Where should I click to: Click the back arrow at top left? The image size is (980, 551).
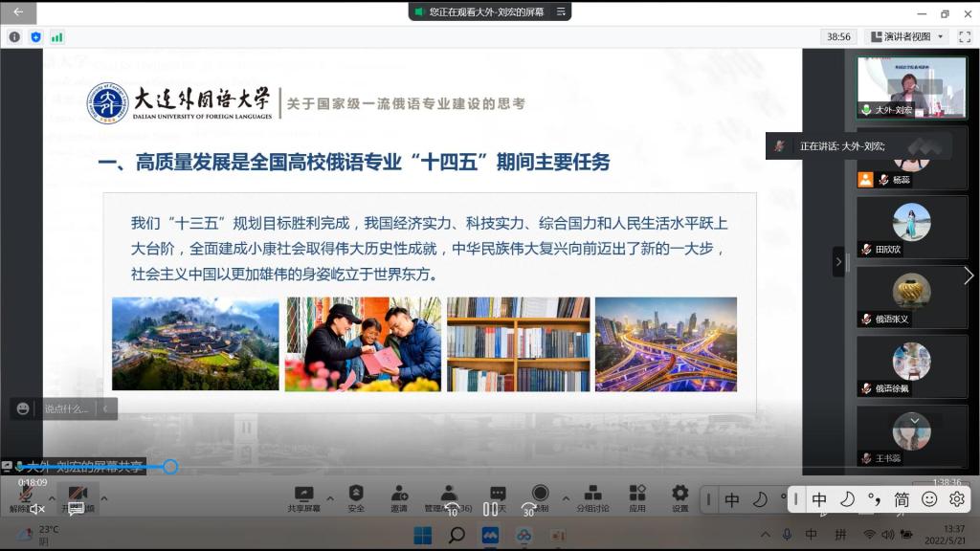coord(18,12)
